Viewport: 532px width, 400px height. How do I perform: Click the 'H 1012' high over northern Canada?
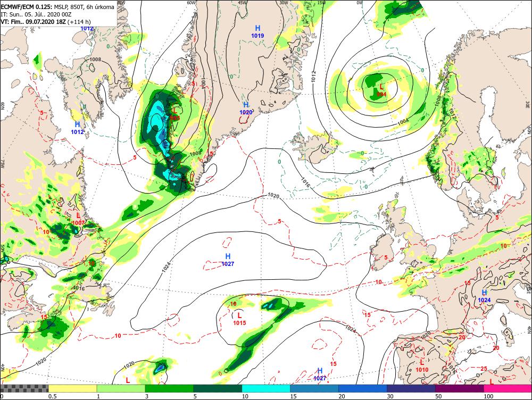coord(77,128)
